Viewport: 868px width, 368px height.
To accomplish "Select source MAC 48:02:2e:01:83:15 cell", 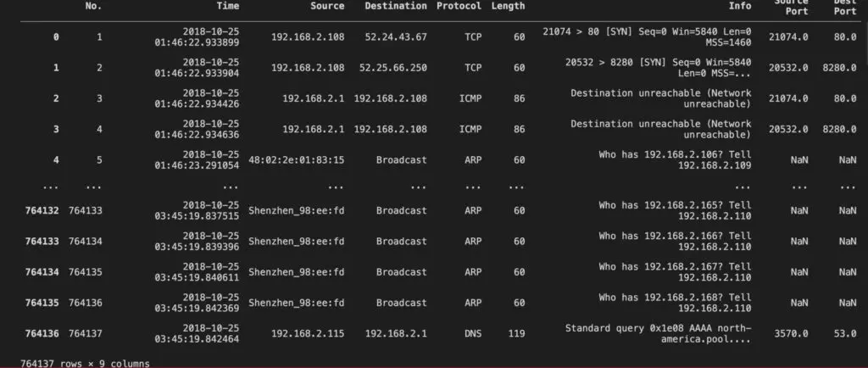I will [x=296, y=160].
